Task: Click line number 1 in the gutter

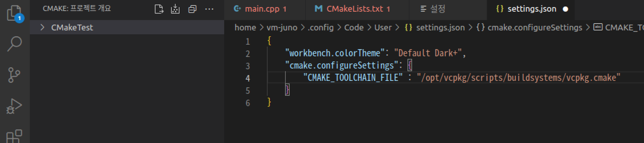Action: [x=248, y=41]
